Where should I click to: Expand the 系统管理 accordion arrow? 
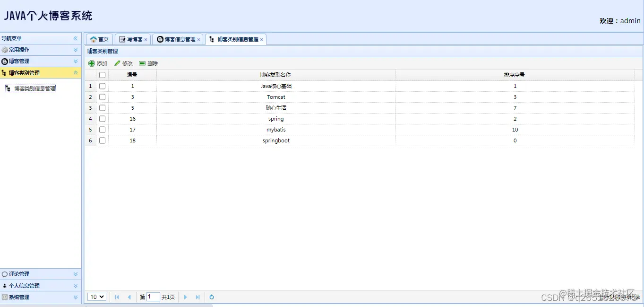76,297
